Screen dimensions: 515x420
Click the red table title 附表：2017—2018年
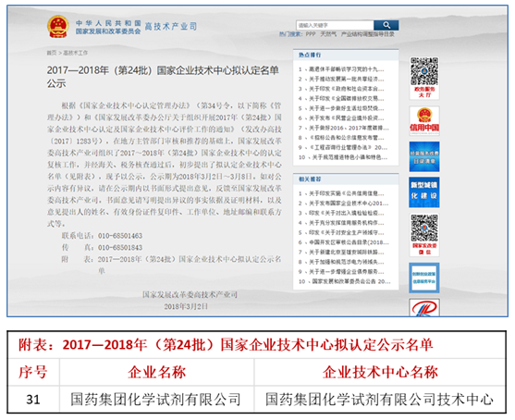[226, 345]
